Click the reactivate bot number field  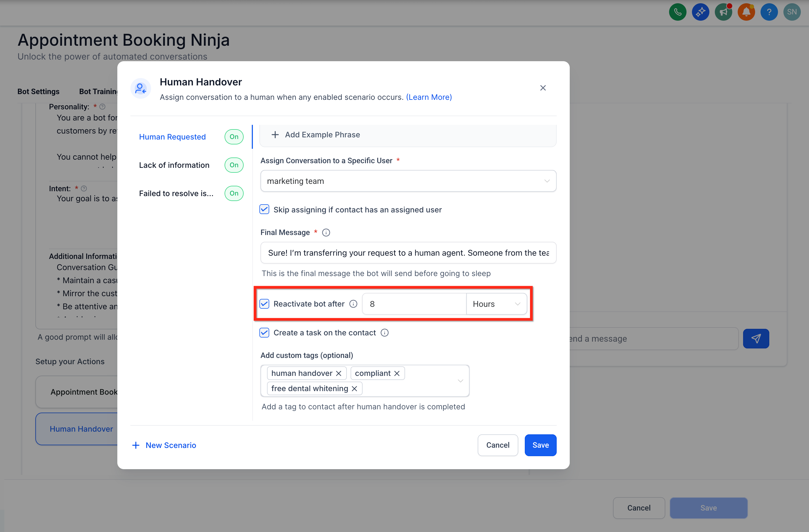click(x=414, y=304)
